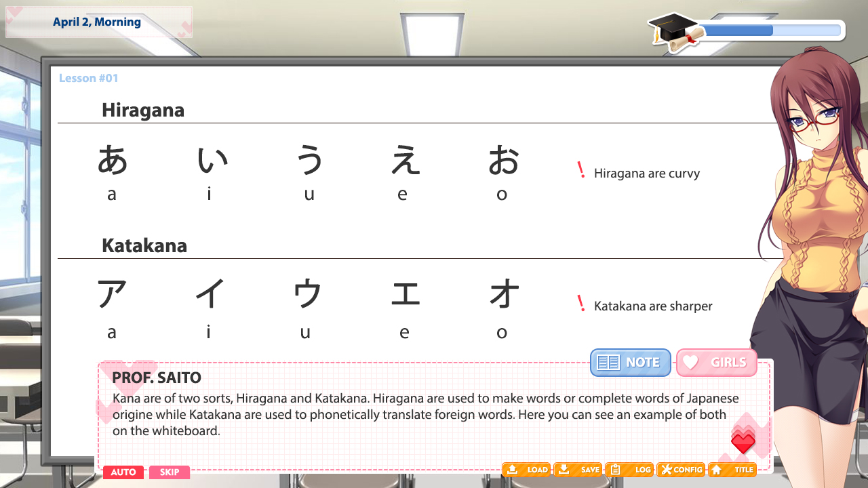Screen dimensions: 868x488
Task: Toggle AUTO mode
Action: click(123, 472)
